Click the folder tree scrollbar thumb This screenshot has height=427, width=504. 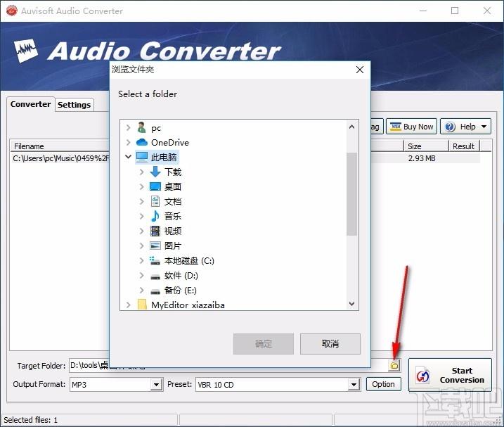(x=352, y=194)
